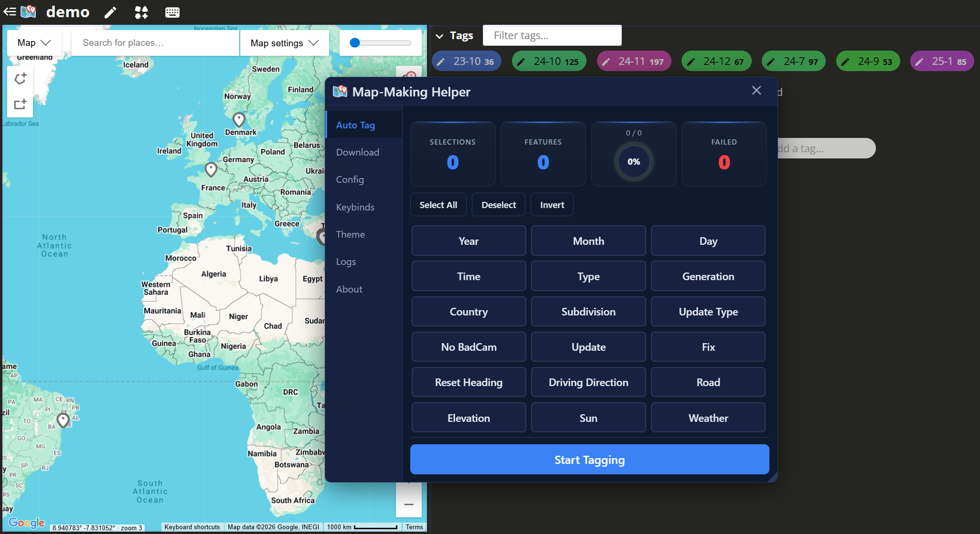Select the polygon draw tool on map
This screenshot has width=980, height=534.
click(x=20, y=79)
